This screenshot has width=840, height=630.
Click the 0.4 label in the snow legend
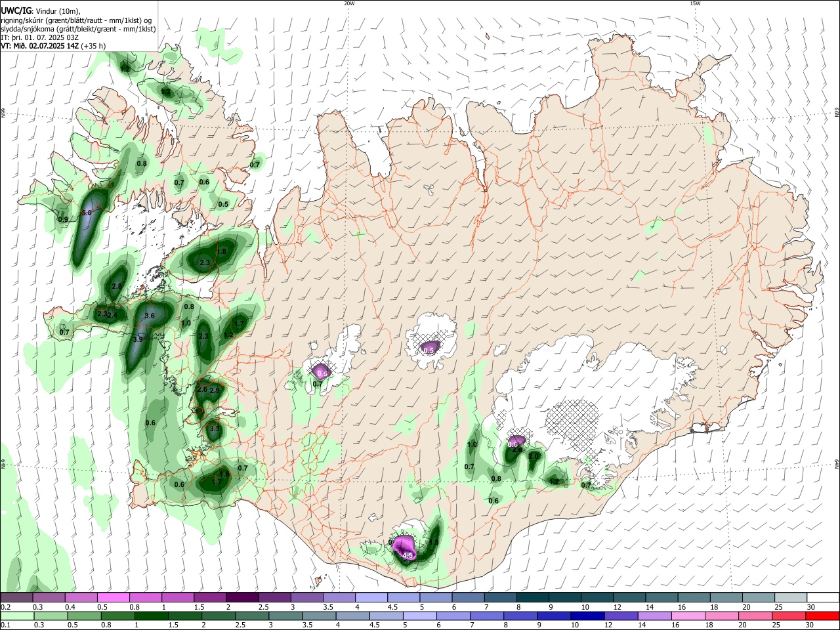point(70,607)
